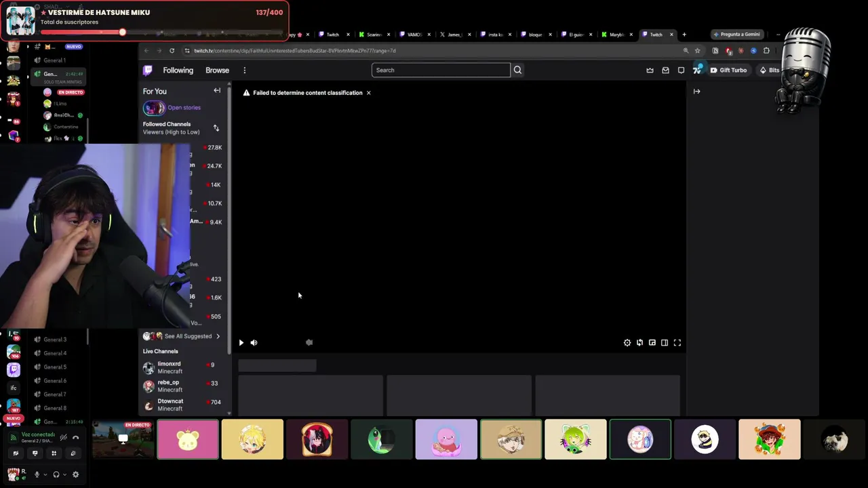Collapse the For You sidebar

tap(217, 91)
